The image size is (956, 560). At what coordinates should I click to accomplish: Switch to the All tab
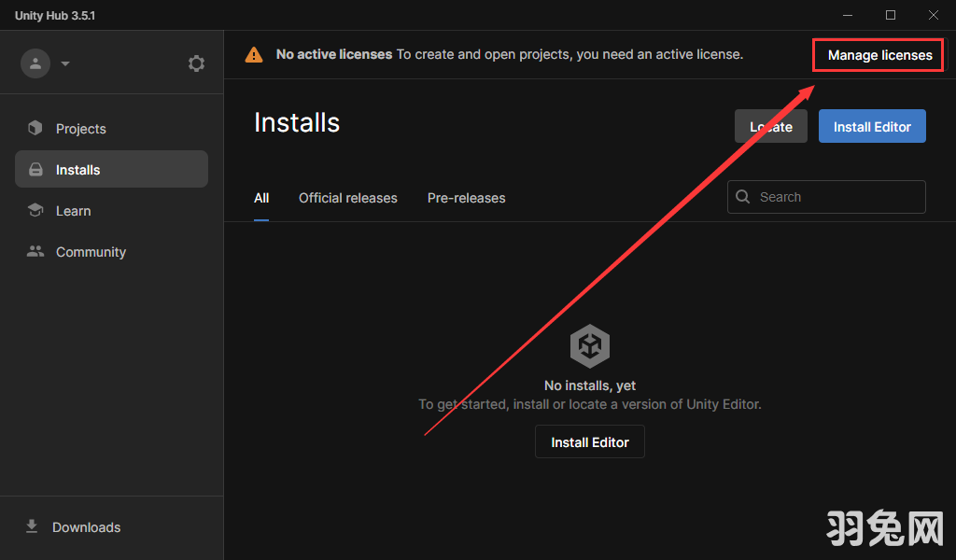coord(261,198)
